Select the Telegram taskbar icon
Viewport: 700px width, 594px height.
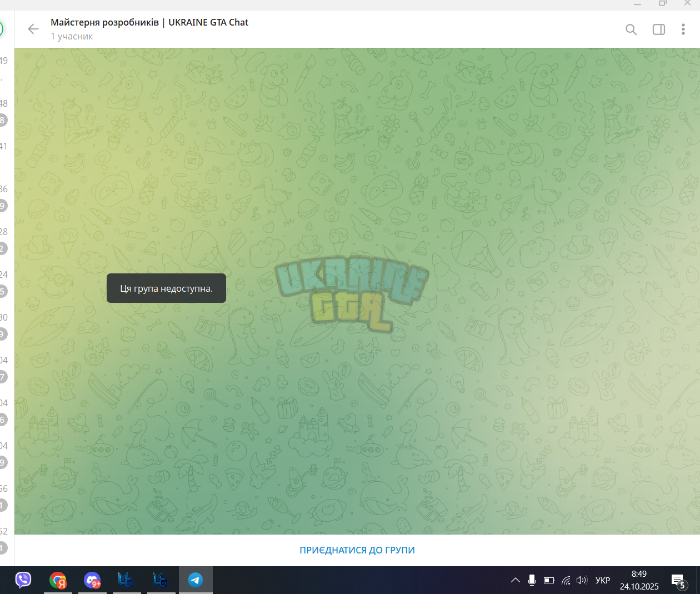coord(196,580)
